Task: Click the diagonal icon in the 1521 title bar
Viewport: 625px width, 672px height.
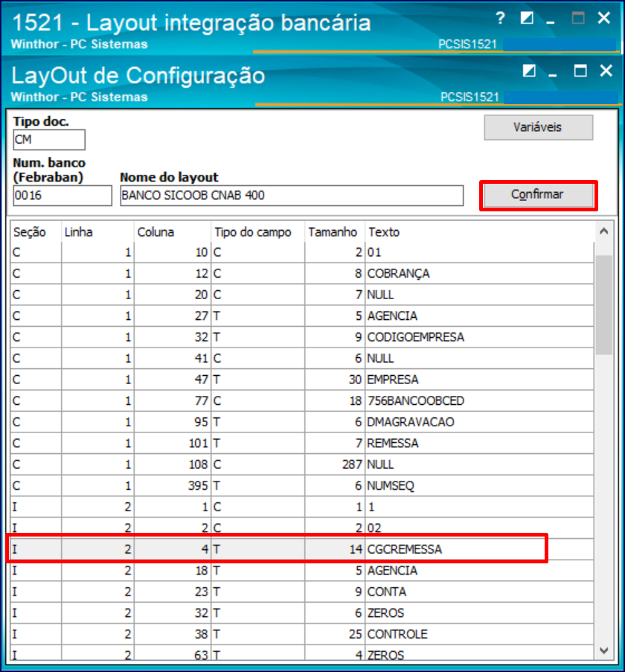Action: (x=527, y=18)
